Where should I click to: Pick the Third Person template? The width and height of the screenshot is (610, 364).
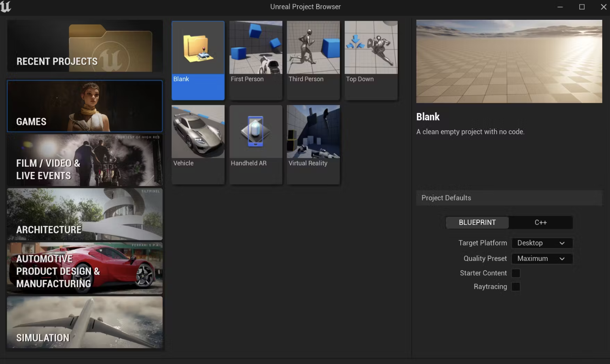pyautogui.click(x=313, y=60)
